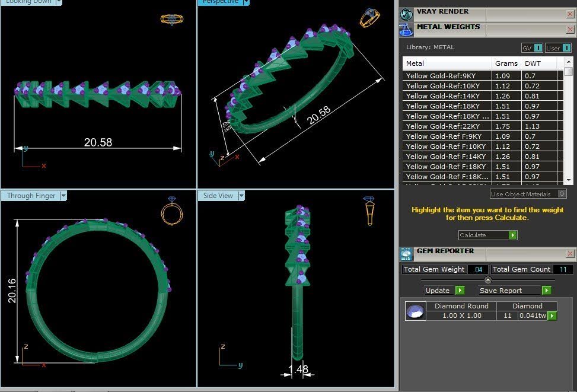Toggle the GV library switch
577x392 pixels.
click(x=532, y=48)
